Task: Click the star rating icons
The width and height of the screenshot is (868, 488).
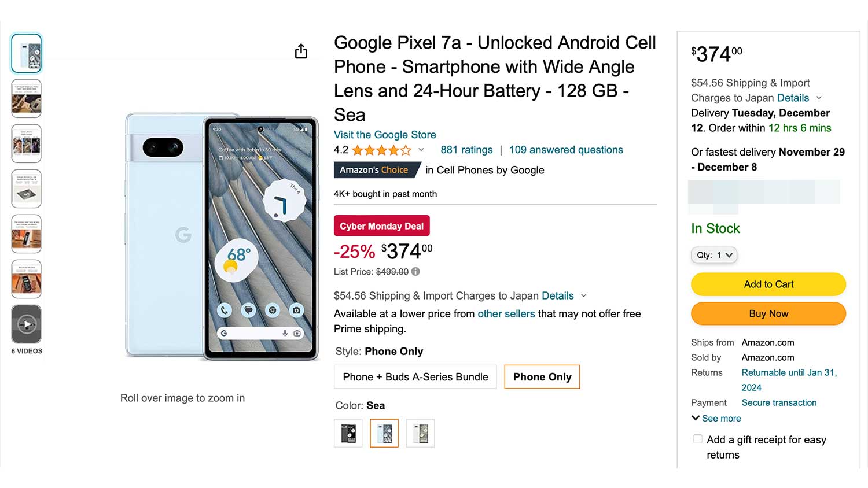Action: 381,150
